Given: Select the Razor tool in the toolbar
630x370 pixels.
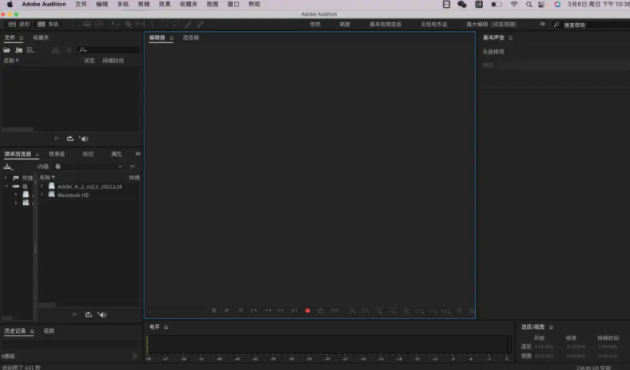Looking at the screenshot, I should [x=128, y=25].
